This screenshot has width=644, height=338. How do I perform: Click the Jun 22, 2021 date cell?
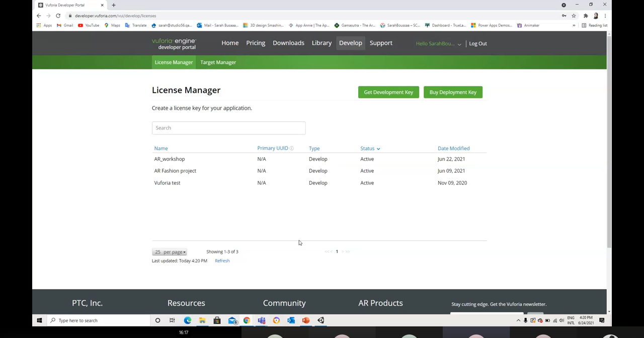pos(451,159)
